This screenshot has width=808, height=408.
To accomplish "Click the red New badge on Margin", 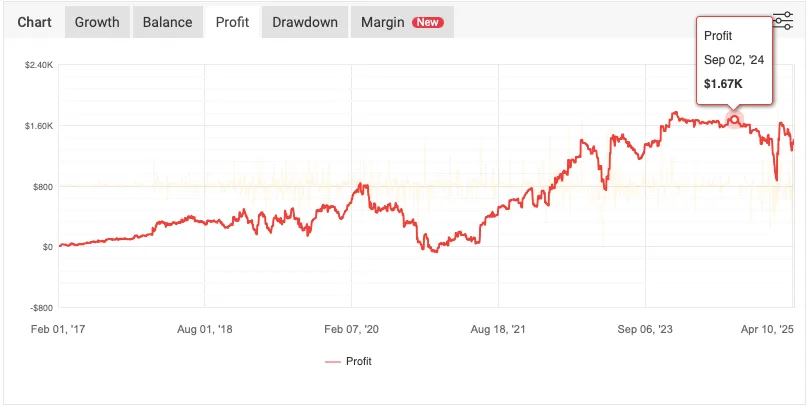I will [428, 22].
